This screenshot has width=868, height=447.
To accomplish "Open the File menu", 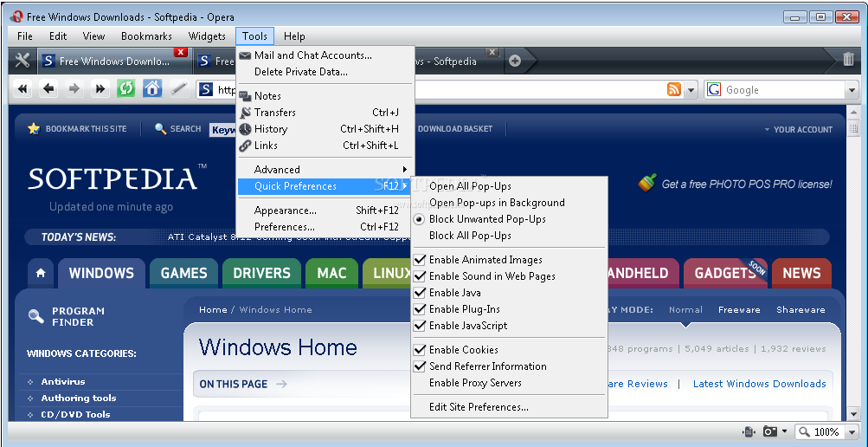I will point(25,36).
